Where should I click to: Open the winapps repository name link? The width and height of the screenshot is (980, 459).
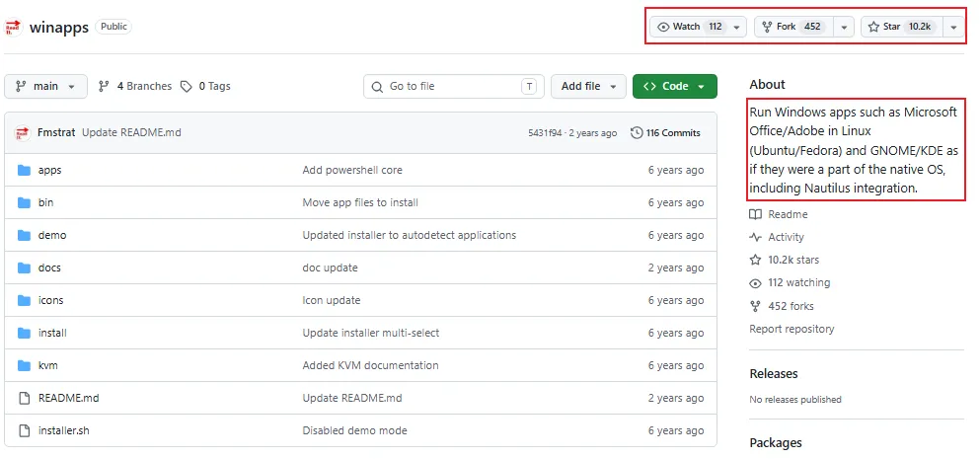[x=59, y=28]
